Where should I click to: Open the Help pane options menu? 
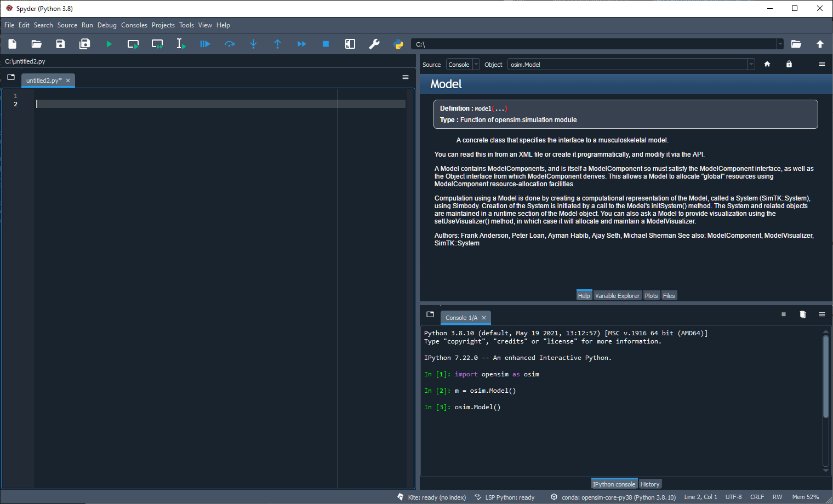point(822,64)
